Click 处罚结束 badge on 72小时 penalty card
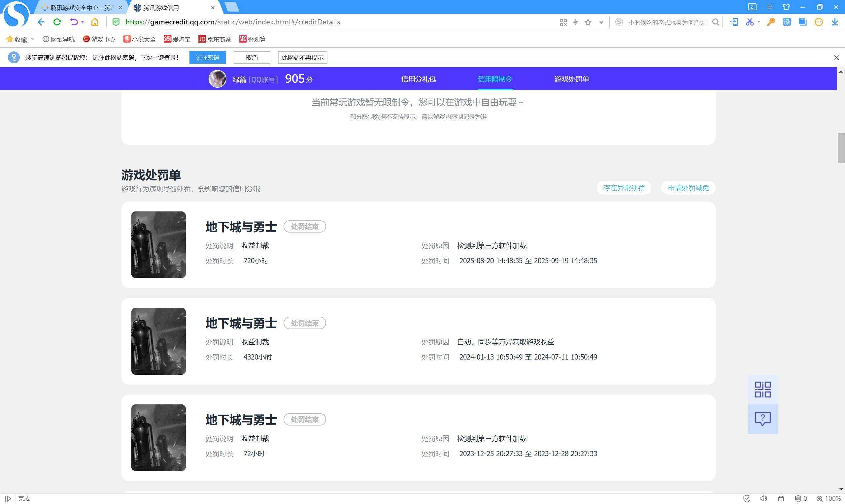Screen dimensions: 845x504 (x=305, y=420)
